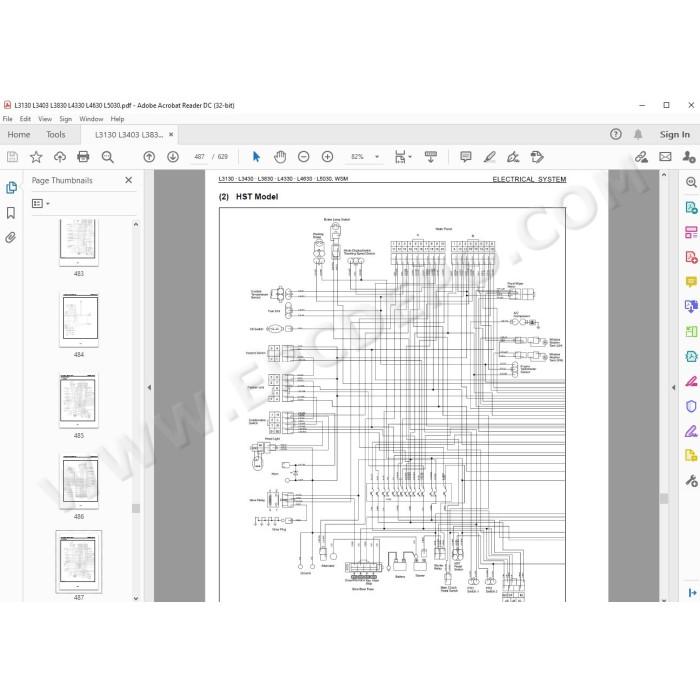Screen dimensions: 700x700
Task: Expand the thumbnail options dropdown
Action: click(41, 204)
